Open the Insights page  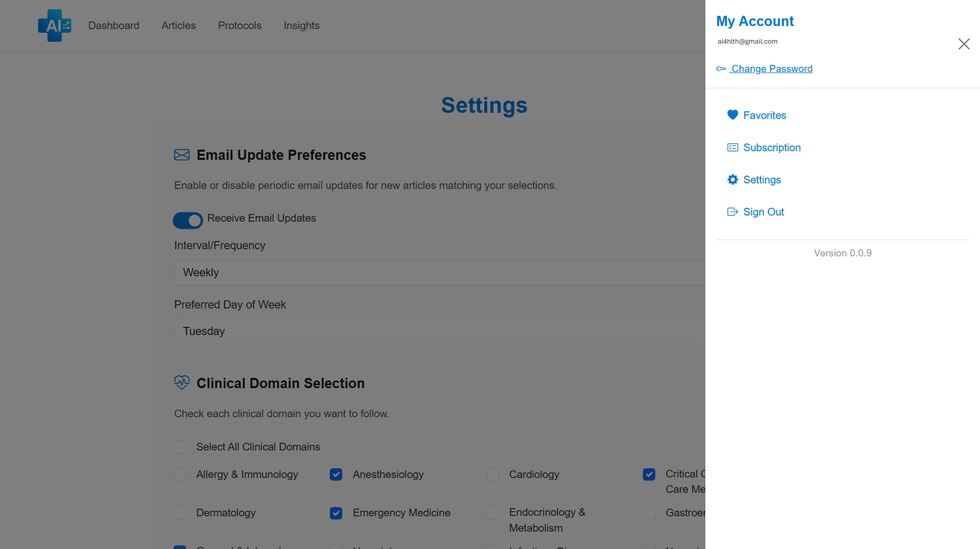tap(301, 25)
